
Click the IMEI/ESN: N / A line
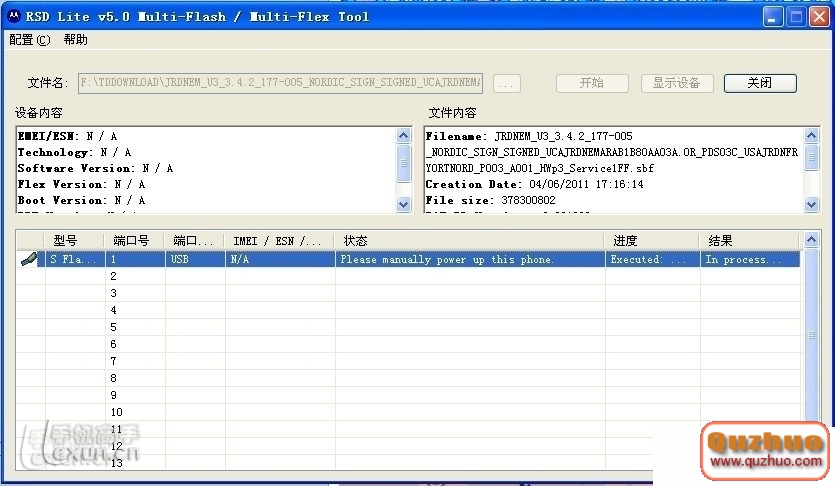[68, 136]
